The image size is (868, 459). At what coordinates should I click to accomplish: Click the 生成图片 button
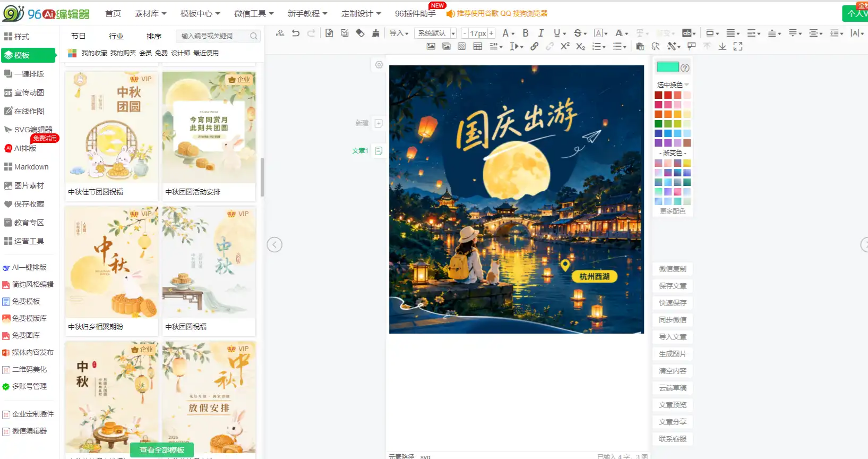pyautogui.click(x=673, y=354)
